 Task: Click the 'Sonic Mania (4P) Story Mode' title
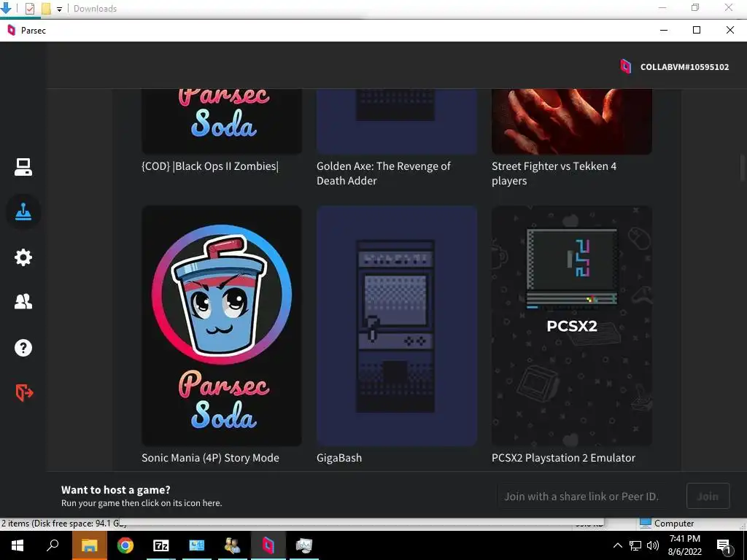click(210, 458)
